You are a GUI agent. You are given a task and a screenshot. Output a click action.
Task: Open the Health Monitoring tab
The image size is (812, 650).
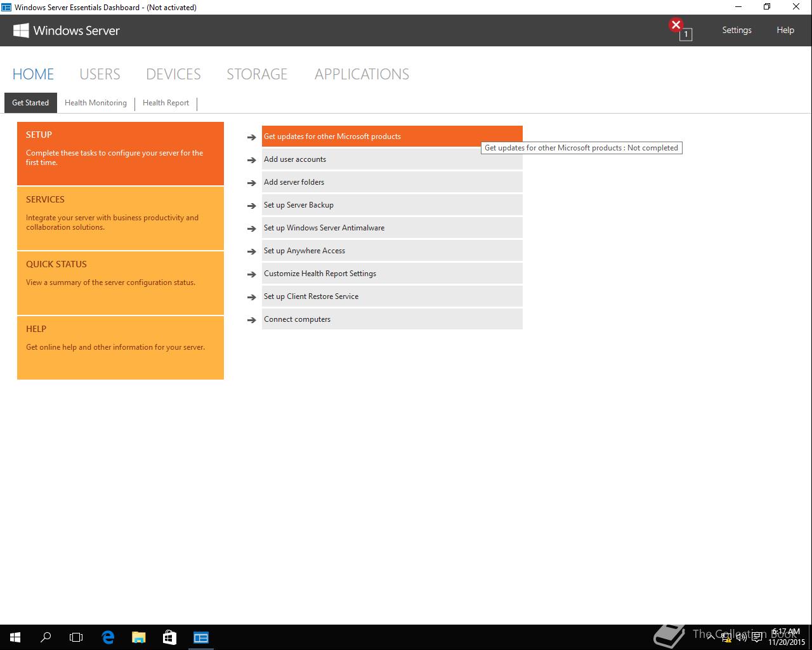click(96, 103)
